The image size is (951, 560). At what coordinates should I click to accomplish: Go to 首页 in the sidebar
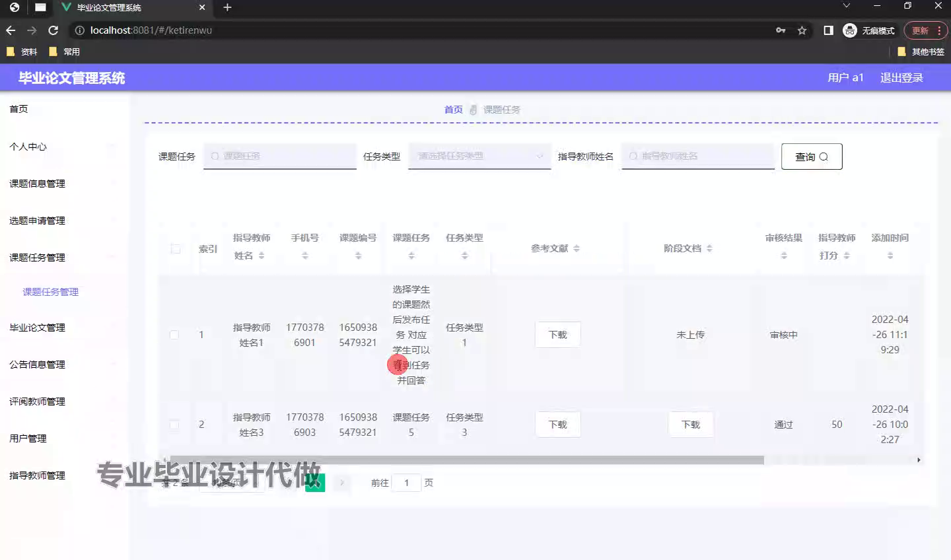click(18, 109)
